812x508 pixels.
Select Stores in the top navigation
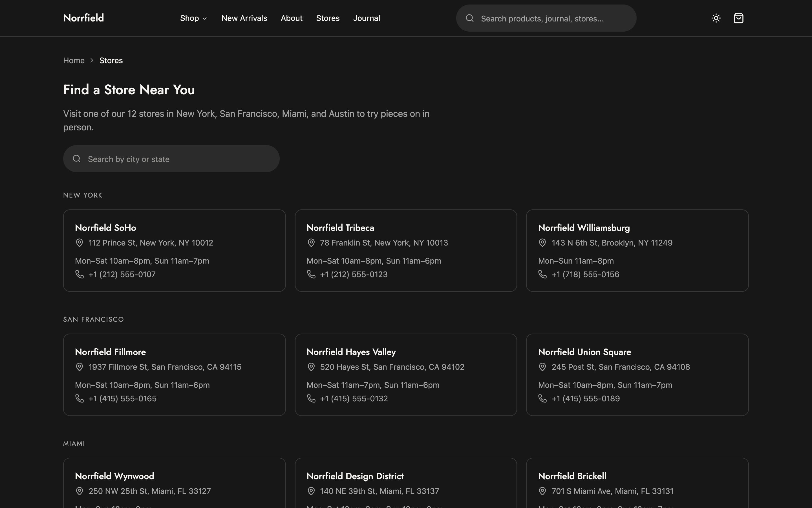328,18
